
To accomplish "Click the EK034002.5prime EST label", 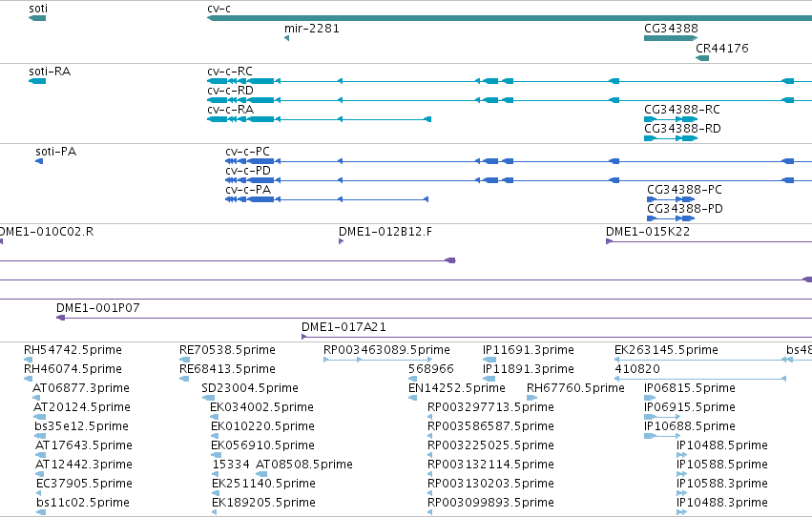I will tap(261, 408).
